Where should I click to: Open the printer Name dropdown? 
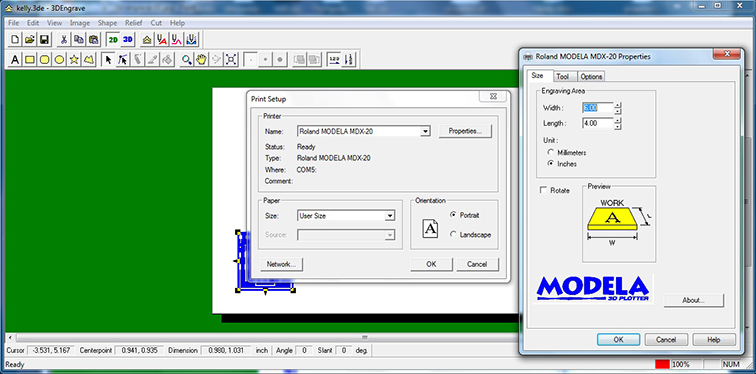click(x=425, y=131)
